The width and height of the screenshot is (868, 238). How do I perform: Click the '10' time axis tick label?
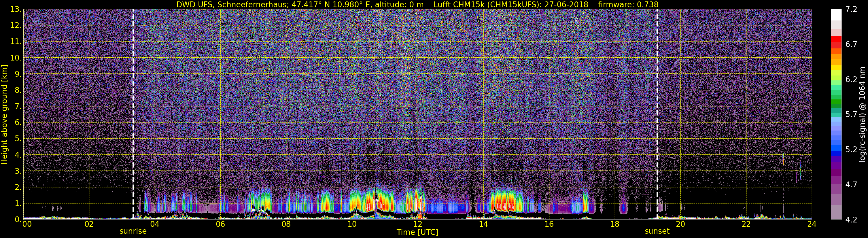[352, 224]
